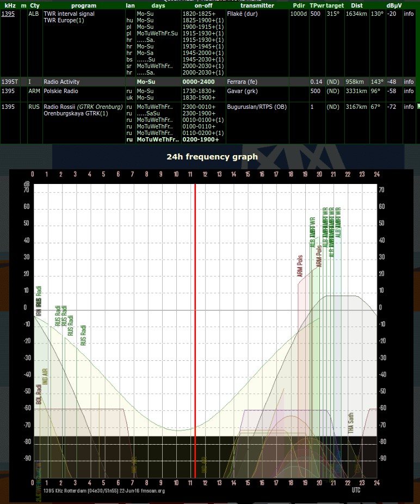Open info link for Polskie Radio row
The image size is (420, 504).
tap(409, 91)
